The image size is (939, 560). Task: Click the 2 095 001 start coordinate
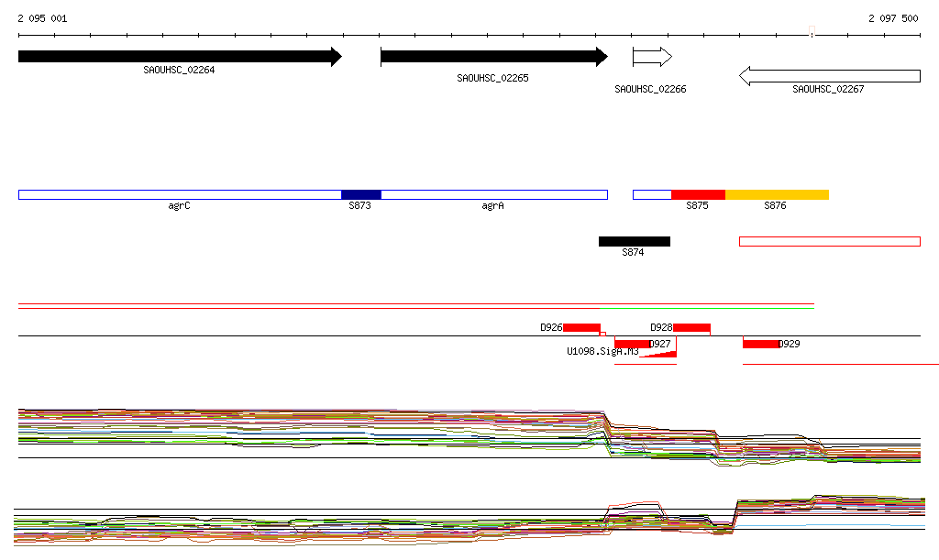coord(42,18)
